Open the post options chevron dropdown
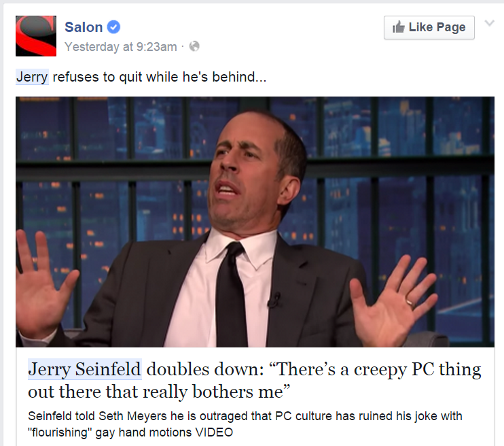 pyautogui.click(x=489, y=23)
